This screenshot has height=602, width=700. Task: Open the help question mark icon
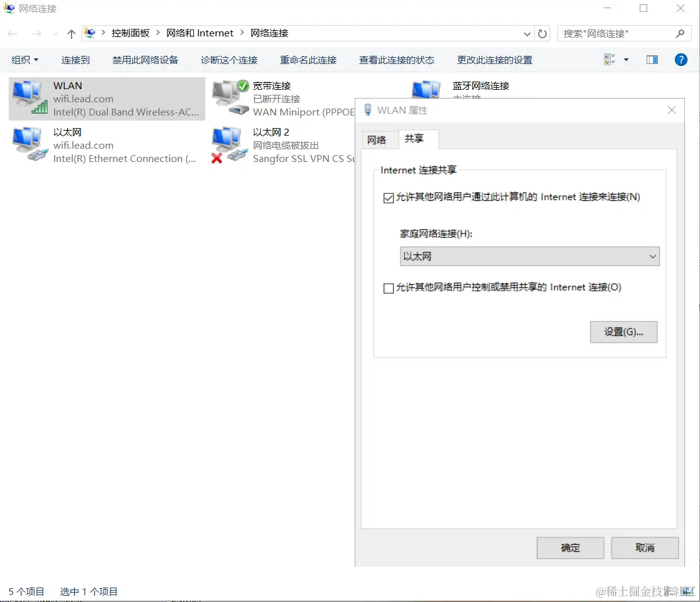click(x=681, y=60)
